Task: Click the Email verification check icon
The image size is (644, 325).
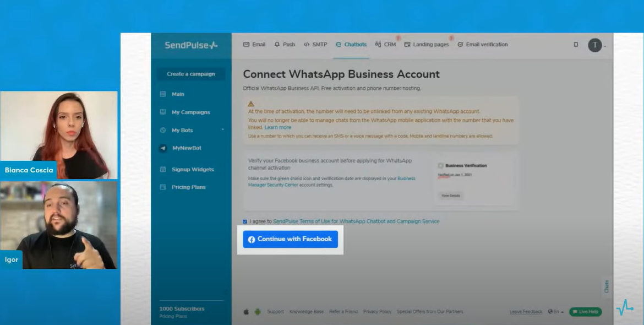Action: click(460, 45)
